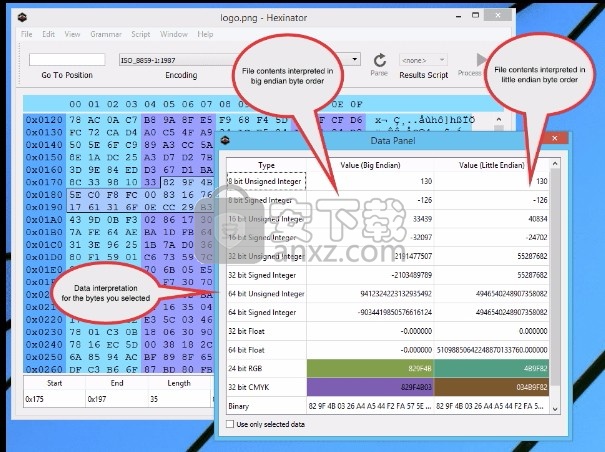Open the Edit menu

48,34
